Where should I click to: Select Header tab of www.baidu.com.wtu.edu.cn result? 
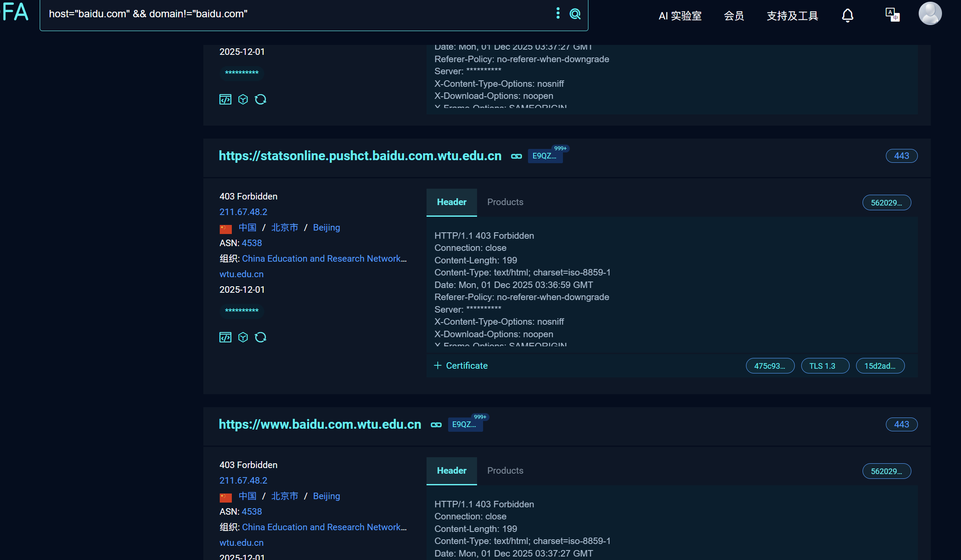pos(452,471)
